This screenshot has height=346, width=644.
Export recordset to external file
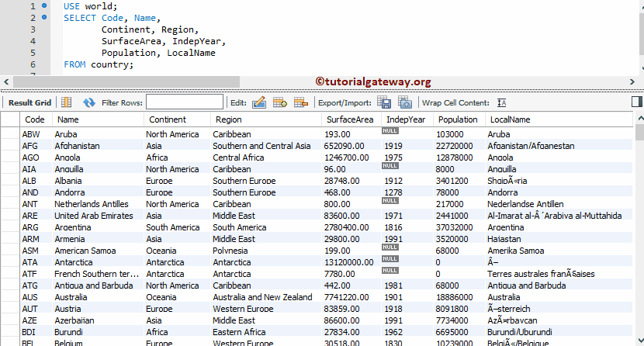(x=384, y=102)
